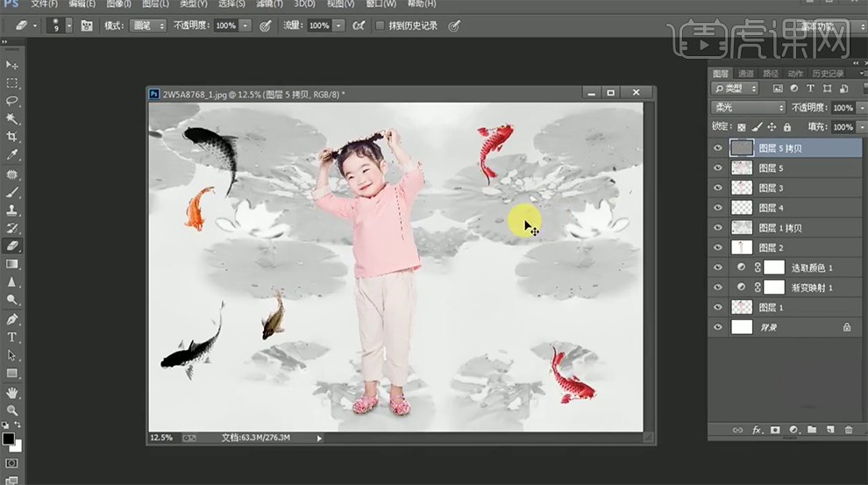Create a new layer group folder
This screenshot has height=485, width=868.
(x=812, y=430)
